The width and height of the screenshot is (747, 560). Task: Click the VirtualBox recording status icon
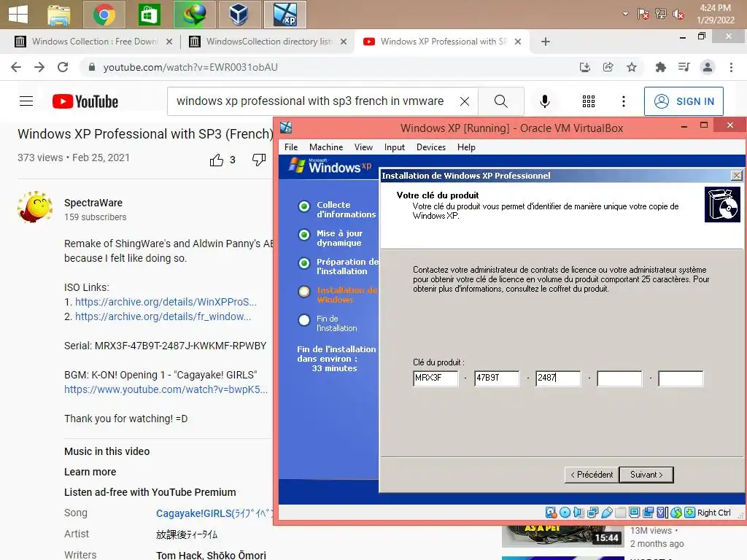click(648, 513)
